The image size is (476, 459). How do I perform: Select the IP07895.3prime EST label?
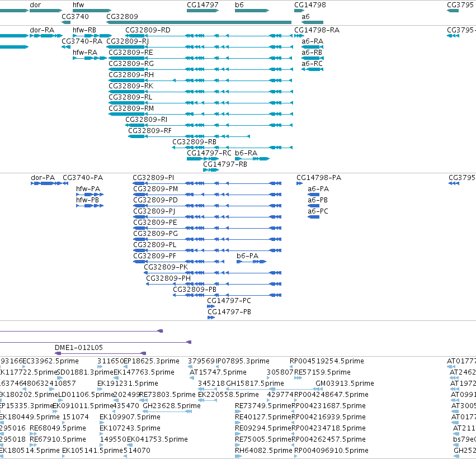243,361
